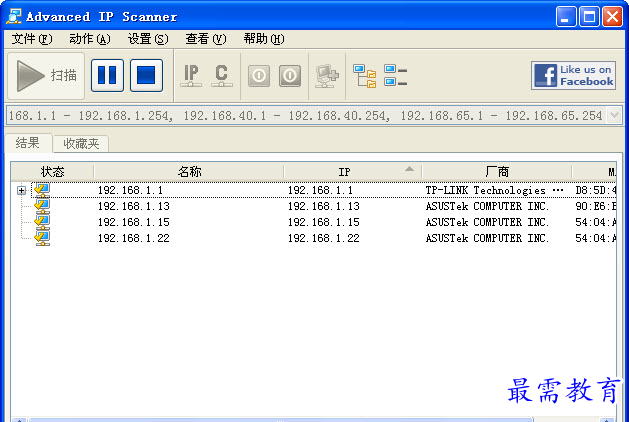
Task: Open the 设置(S) menu
Action: (148, 39)
